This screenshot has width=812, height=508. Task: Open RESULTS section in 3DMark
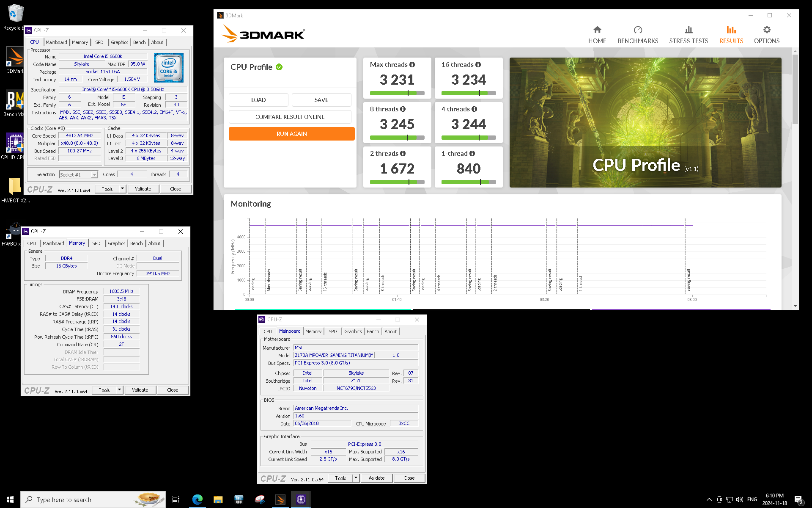(x=731, y=35)
